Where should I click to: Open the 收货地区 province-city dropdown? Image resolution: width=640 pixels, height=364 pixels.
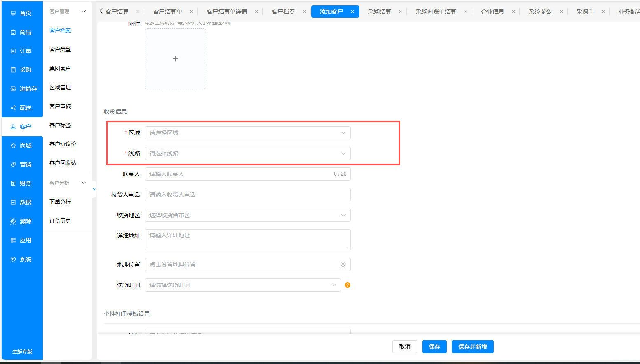point(248,215)
